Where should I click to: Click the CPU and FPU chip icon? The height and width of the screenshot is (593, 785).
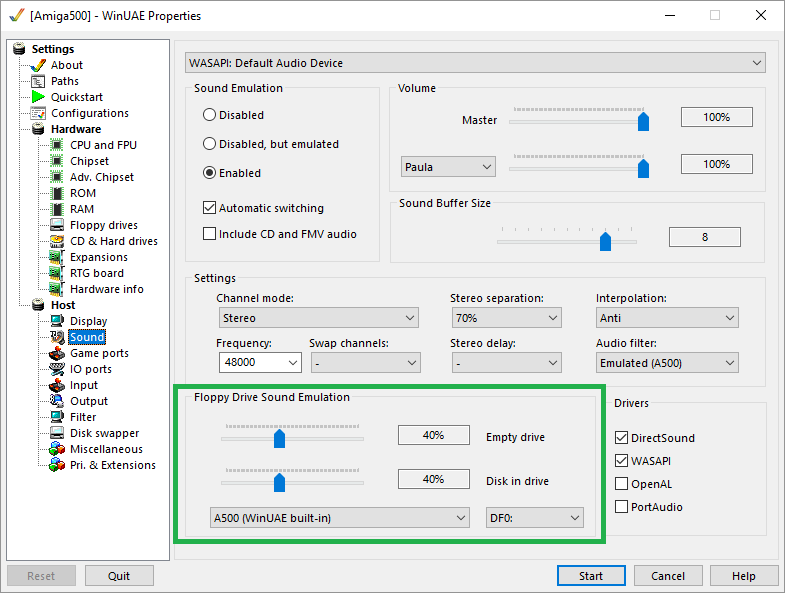[57, 145]
